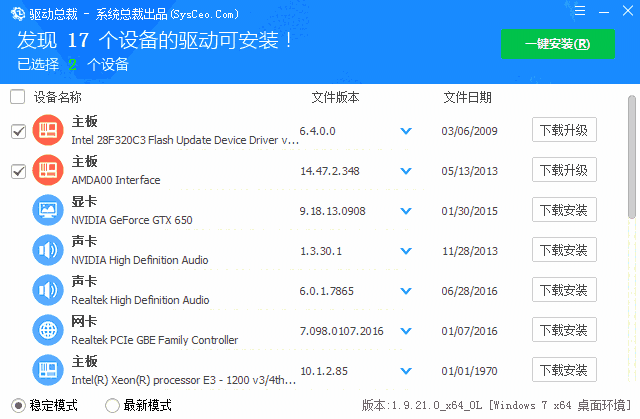Expand version dropdown for 7.098.0107.2016
Image resolution: width=640 pixels, height=419 pixels.
click(x=406, y=331)
